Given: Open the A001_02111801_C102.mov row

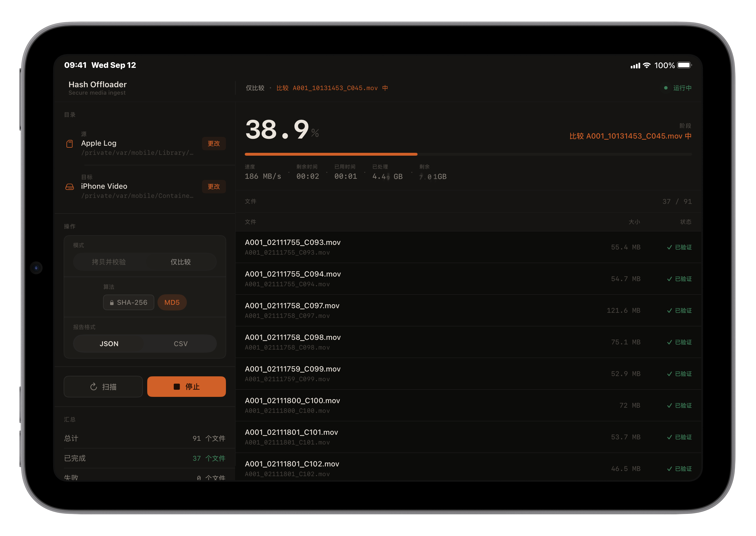Looking at the screenshot, I should (468, 467).
